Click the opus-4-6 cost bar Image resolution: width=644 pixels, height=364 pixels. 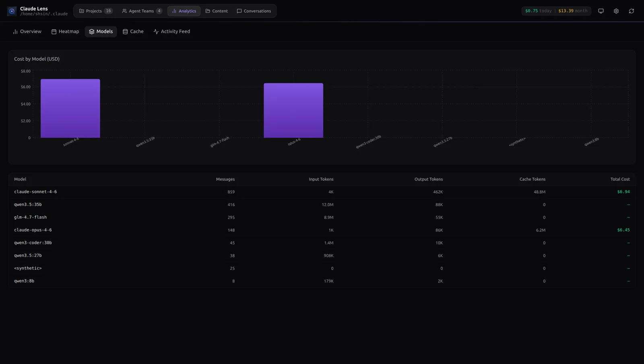[x=293, y=111]
